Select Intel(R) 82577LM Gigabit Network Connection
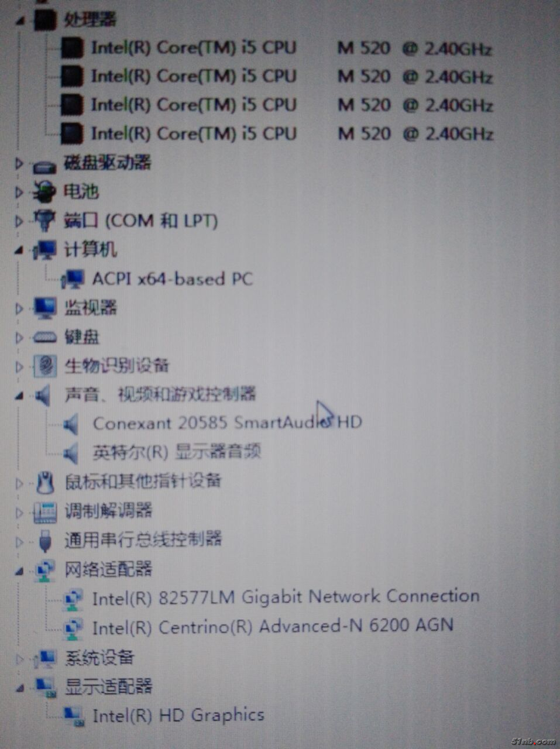Image resolution: width=560 pixels, height=749 pixels. [x=286, y=597]
